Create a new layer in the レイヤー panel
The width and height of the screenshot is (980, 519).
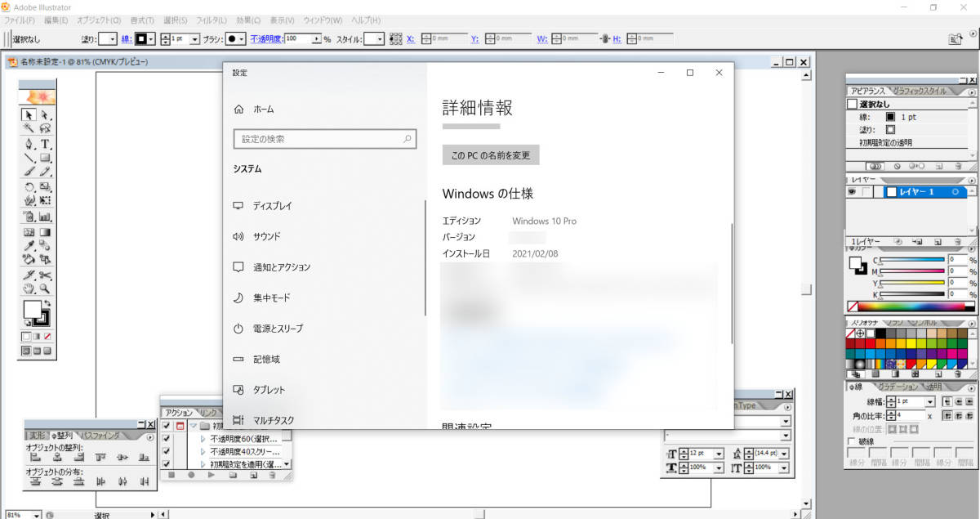click(938, 241)
